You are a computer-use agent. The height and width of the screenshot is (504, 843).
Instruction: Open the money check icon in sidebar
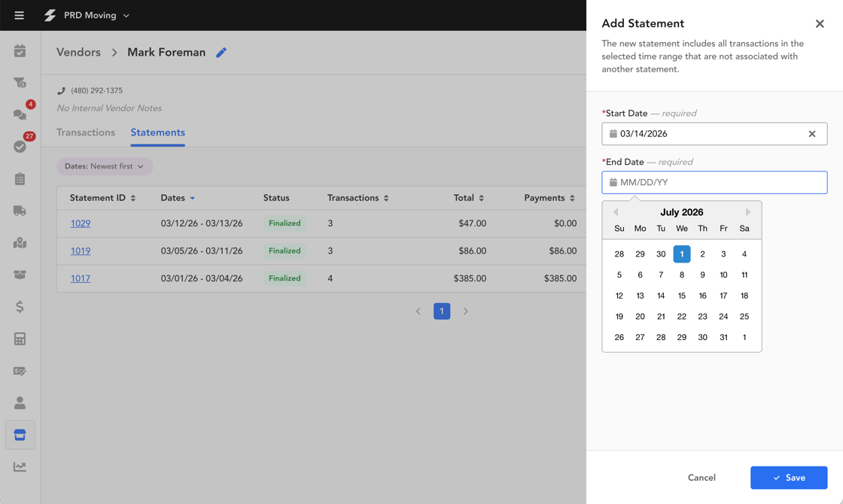click(20, 371)
